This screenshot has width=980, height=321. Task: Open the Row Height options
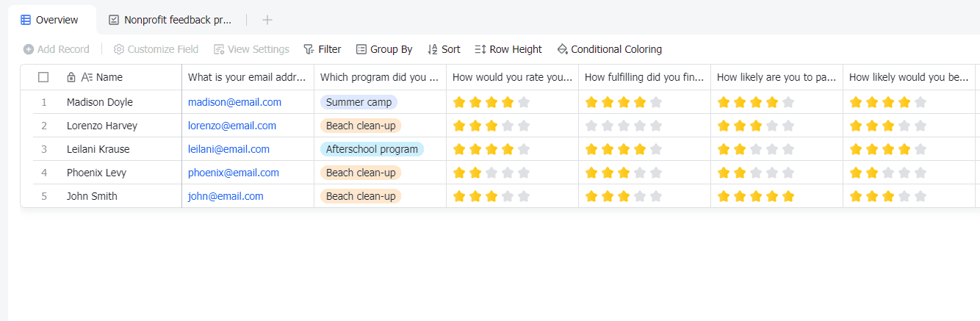point(508,49)
